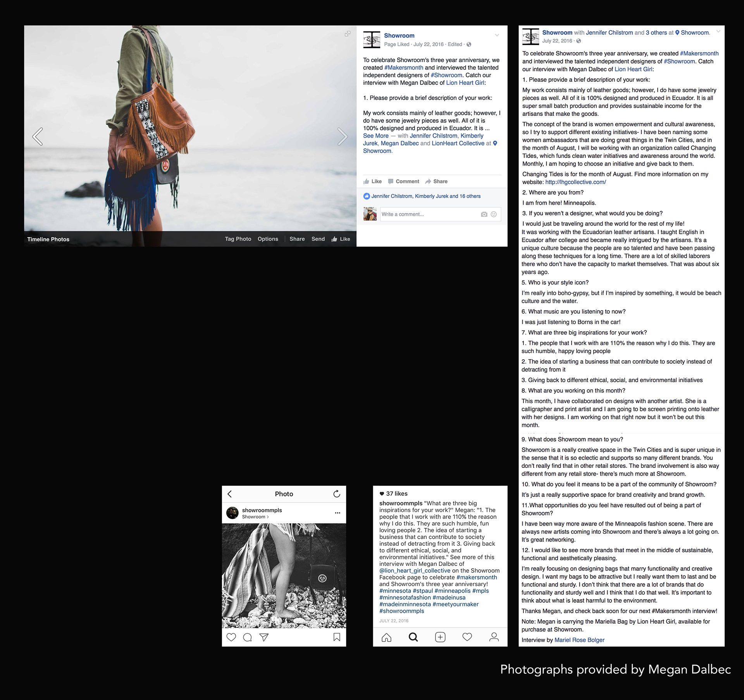Open showroommpls username on Instagram post
This screenshot has width=744, height=700.
tap(262, 510)
